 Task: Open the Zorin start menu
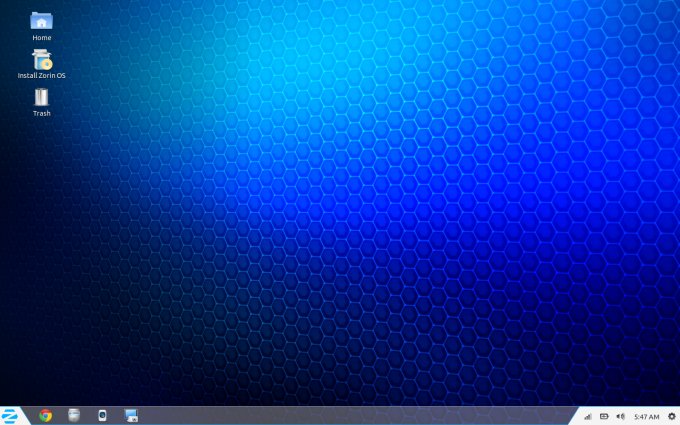pyautogui.click(x=10, y=416)
